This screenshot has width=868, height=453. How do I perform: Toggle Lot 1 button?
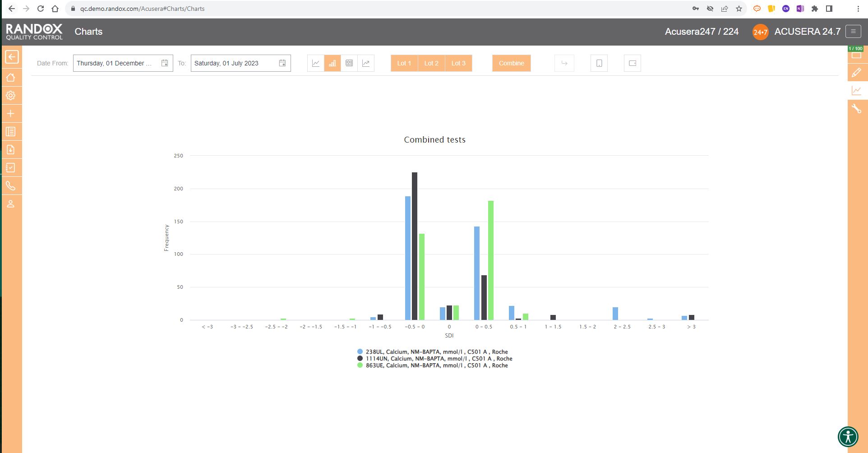(x=404, y=63)
